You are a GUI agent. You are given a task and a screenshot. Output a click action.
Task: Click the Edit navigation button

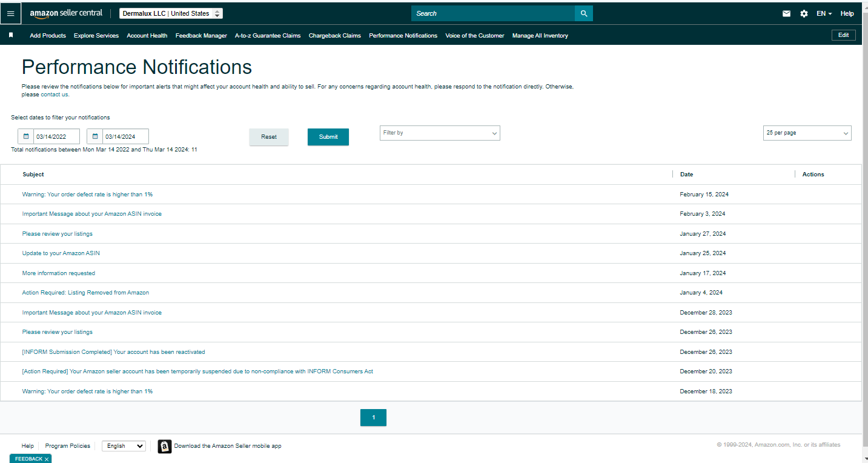point(843,35)
